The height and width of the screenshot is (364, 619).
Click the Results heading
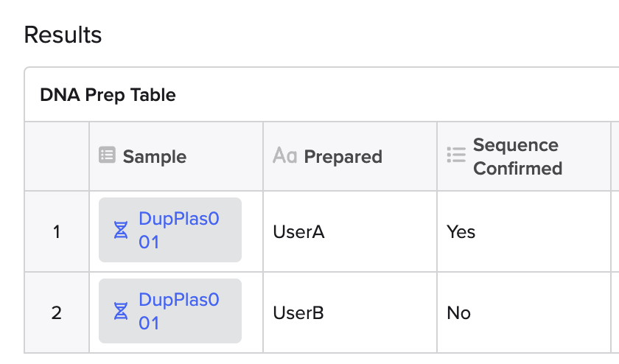[x=63, y=35]
